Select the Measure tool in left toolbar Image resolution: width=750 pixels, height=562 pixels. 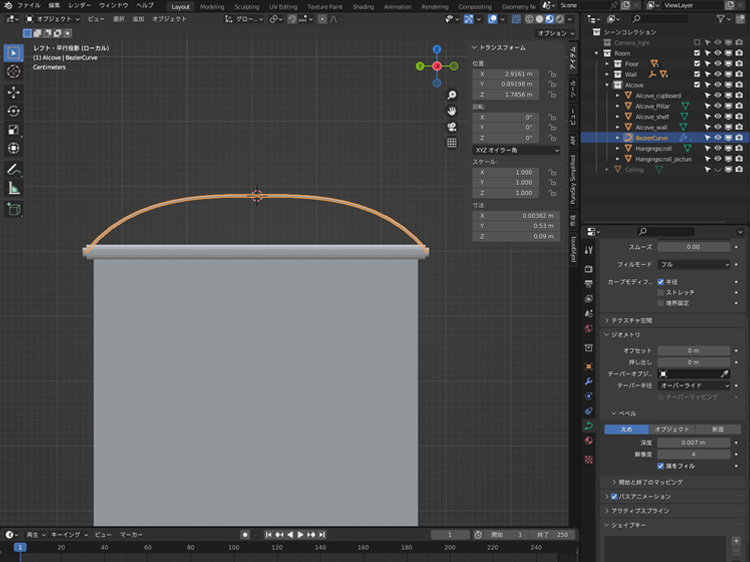coord(14,187)
